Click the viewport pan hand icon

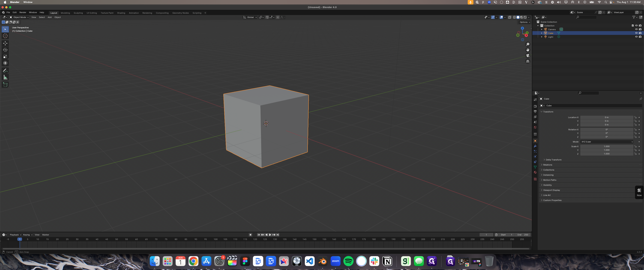(528, 50)
